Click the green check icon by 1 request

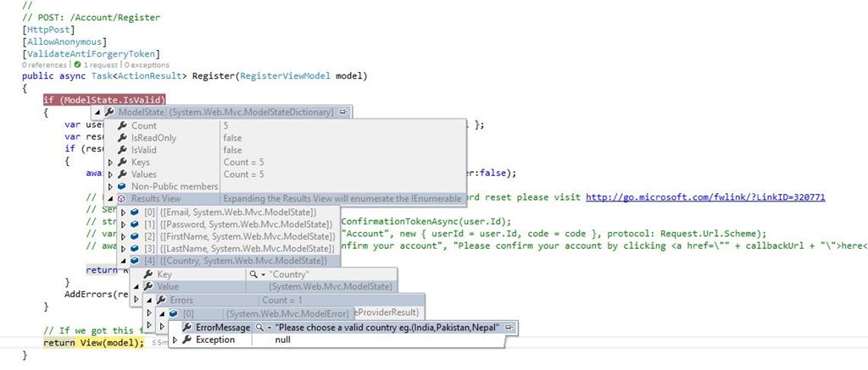[78, 65]
